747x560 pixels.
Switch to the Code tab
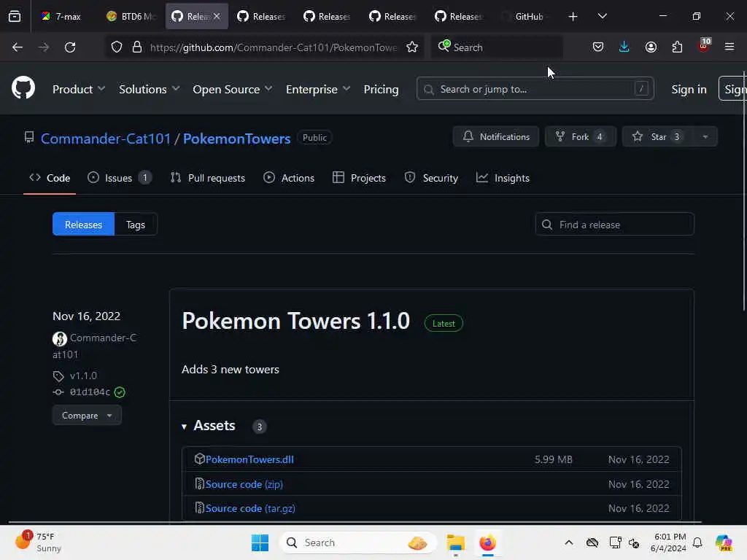coord(50,178)
